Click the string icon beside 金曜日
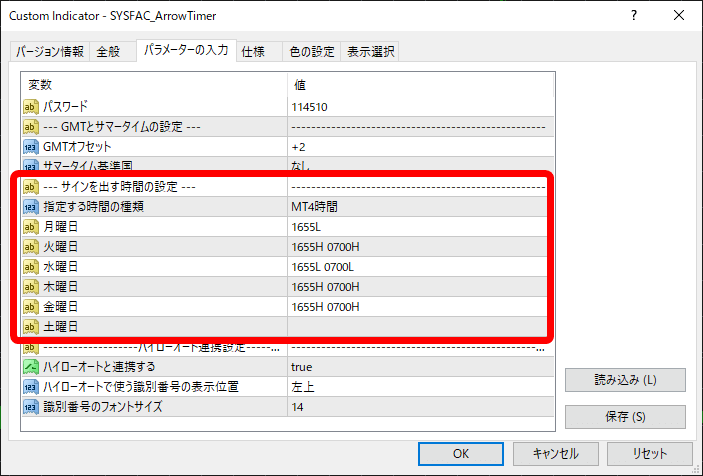Viewport: 703px width, 476px height. tap(31, 307)
